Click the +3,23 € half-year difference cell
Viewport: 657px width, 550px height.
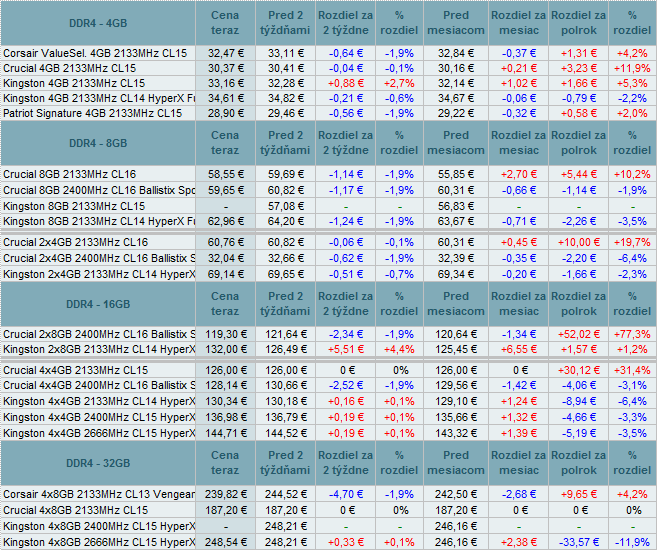tap(579, 68)
